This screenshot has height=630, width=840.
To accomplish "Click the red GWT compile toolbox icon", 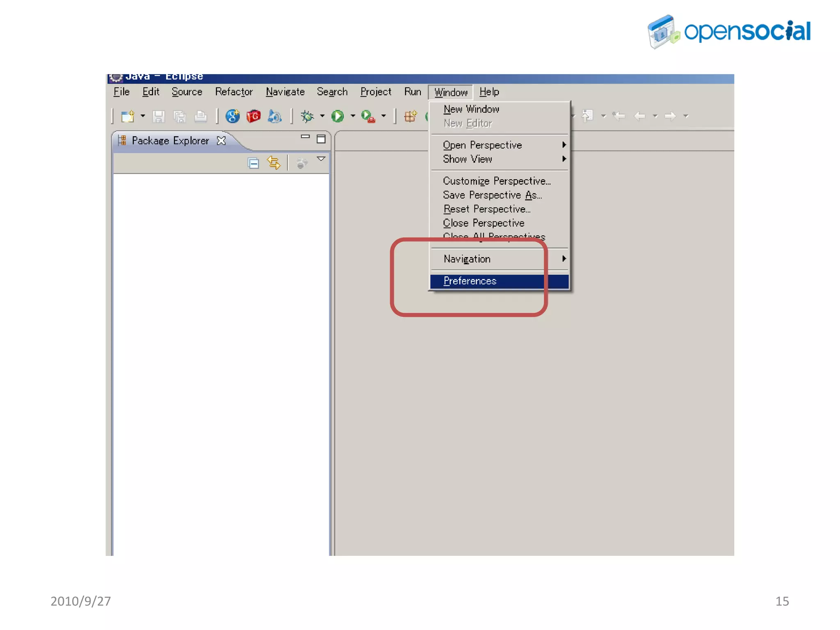I will [x=253, y=116].
